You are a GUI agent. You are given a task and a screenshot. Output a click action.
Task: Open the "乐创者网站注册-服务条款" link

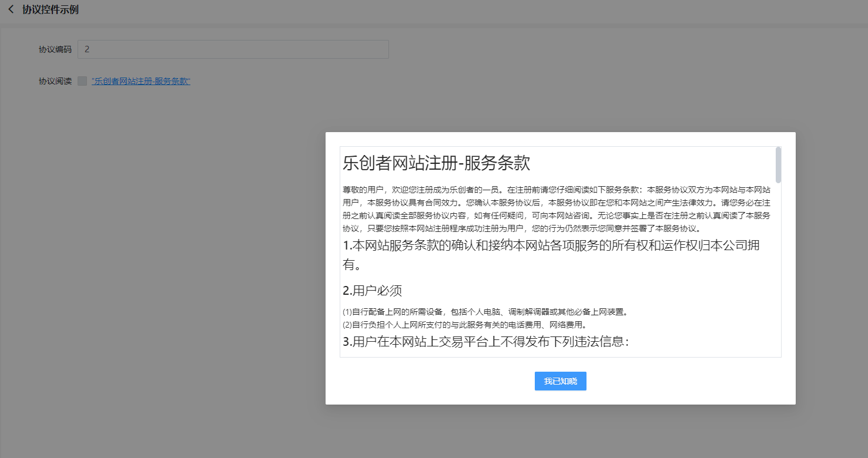click(x=141, y=81)
